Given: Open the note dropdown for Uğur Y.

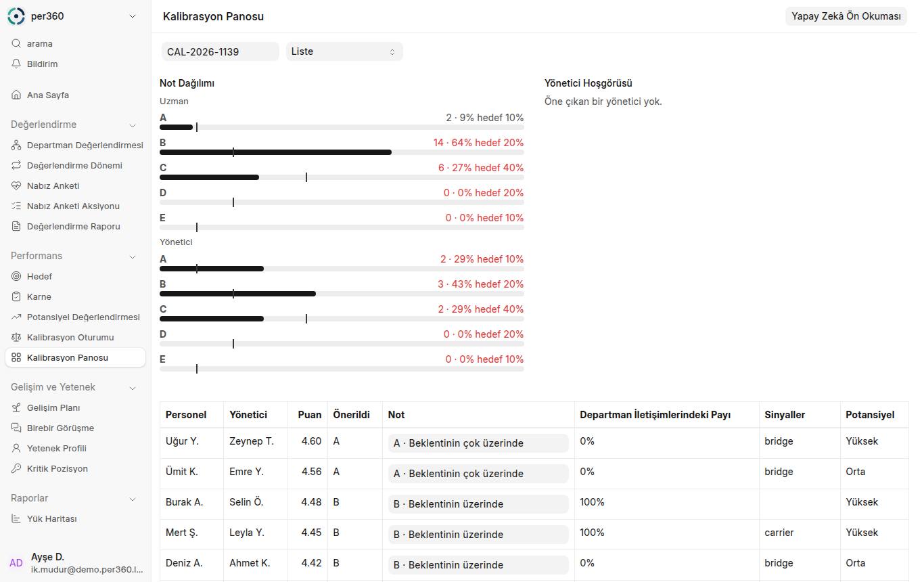Looking at the screenshot, I should (x=478, y=443).
